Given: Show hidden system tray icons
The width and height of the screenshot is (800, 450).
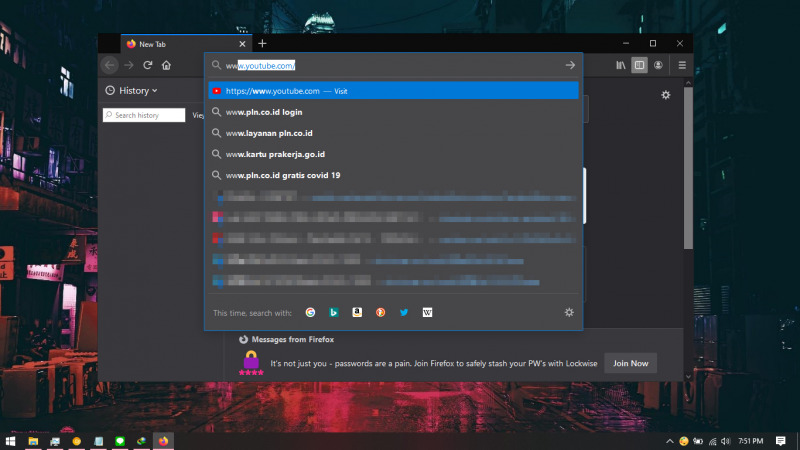Looking at the screenshot, I should [669, 441].
